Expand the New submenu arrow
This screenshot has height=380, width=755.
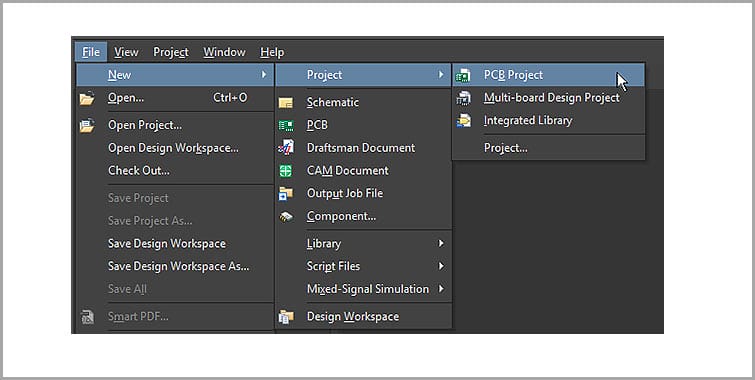coord(264,75)
